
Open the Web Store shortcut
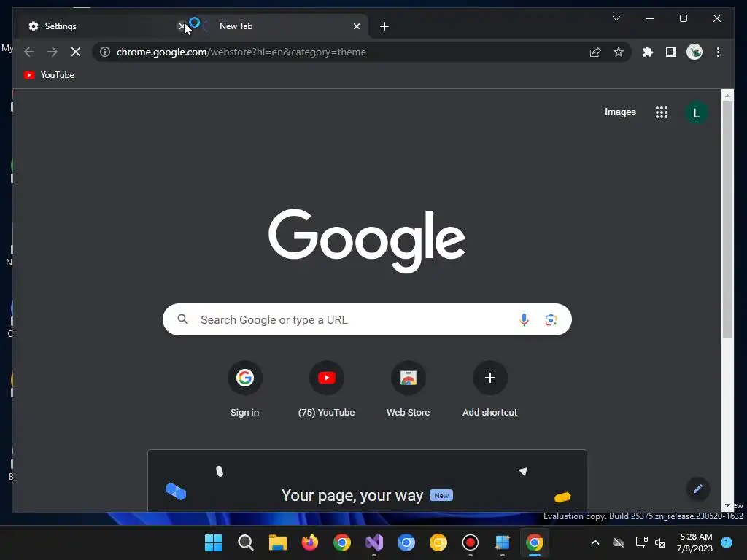point(409,389)
